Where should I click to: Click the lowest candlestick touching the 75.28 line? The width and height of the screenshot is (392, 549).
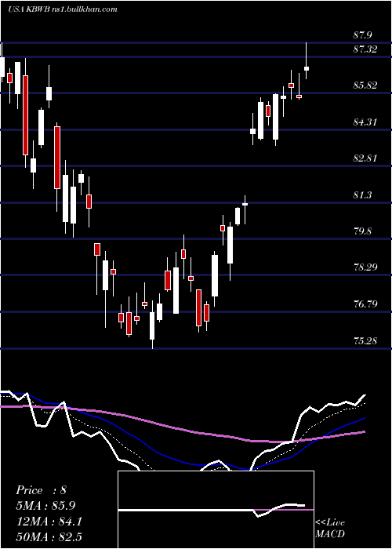tap(152, 325)
